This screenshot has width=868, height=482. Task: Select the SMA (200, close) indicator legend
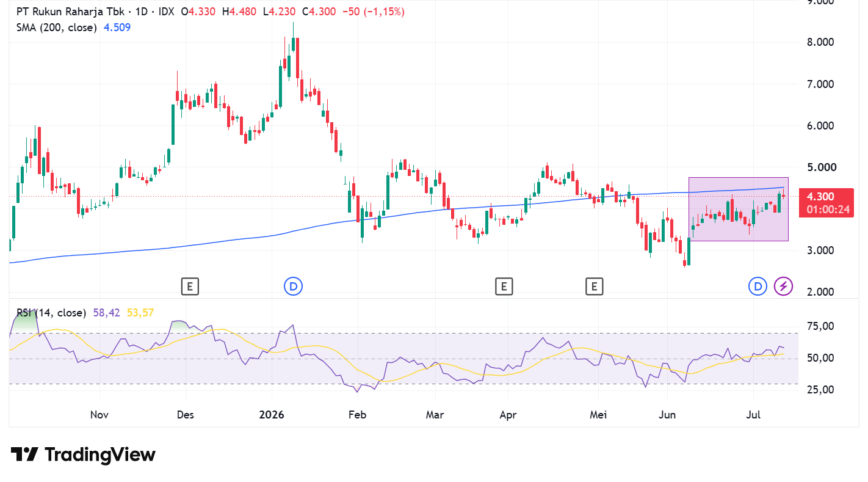56,27
